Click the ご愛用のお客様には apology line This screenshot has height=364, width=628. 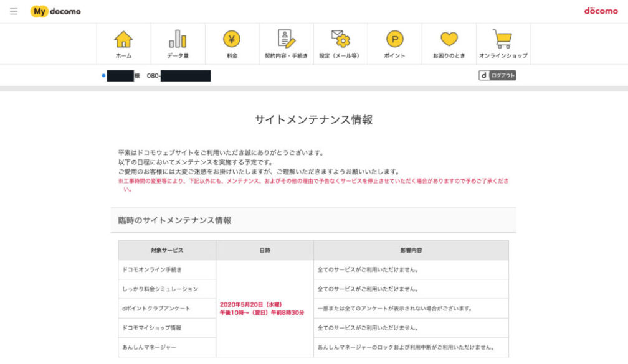point(259,172)
